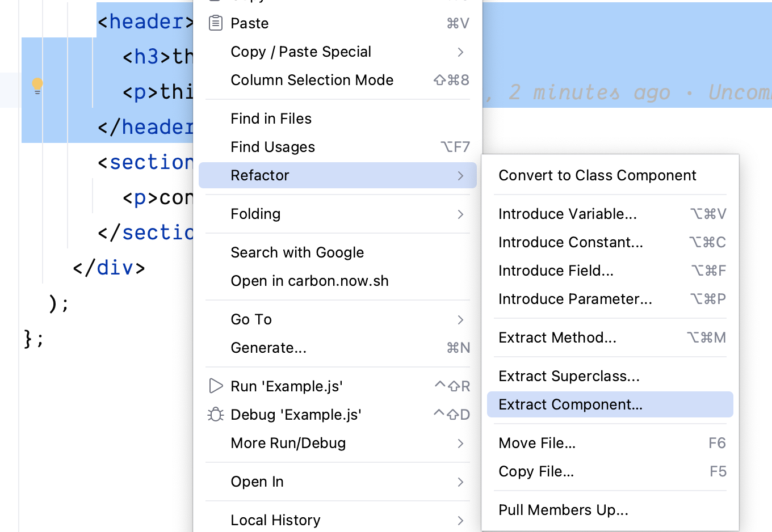Select 'Extract Component...' from the Refactor submenu
Viewport: 772px width, 532px height.
tap(570, 404)
